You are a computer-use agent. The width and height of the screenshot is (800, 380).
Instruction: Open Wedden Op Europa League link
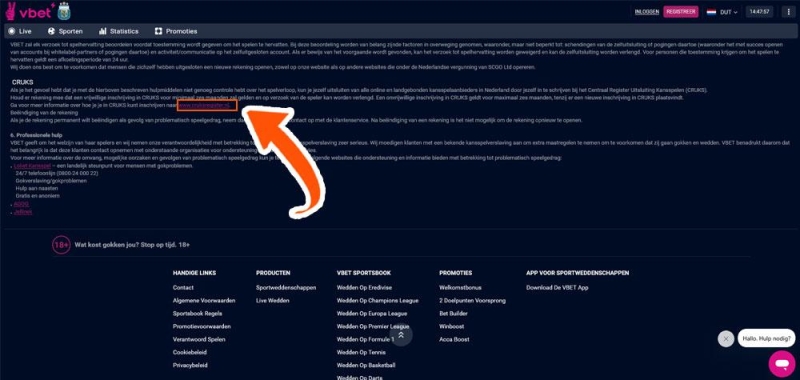tap(372, 314)
